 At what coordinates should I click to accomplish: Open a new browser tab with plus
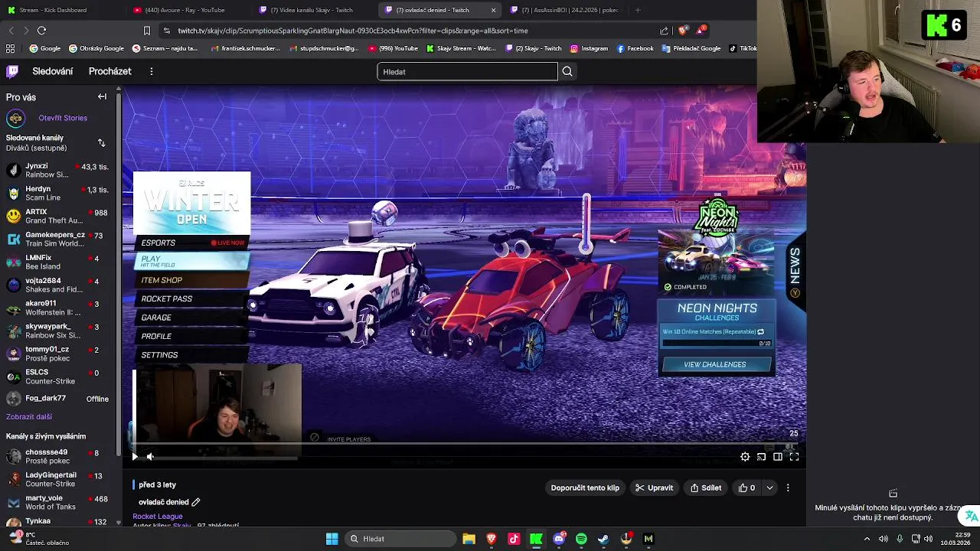tap(637, 10)
